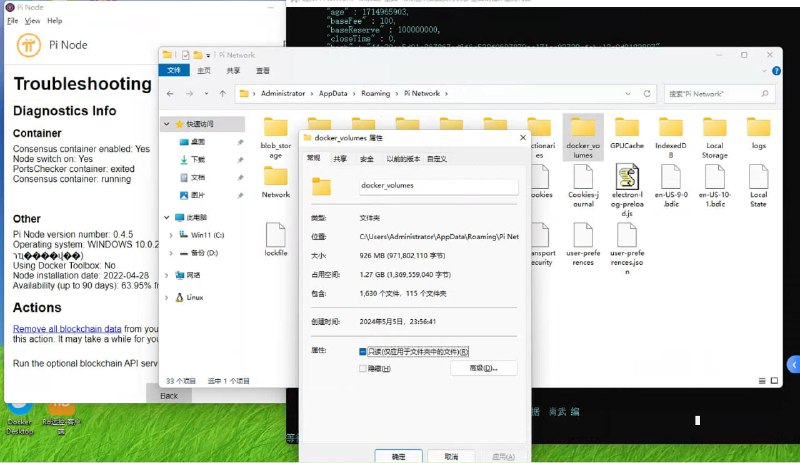Open the View menu in Pi Node
The image size is (800, 463).
point(33,20)
